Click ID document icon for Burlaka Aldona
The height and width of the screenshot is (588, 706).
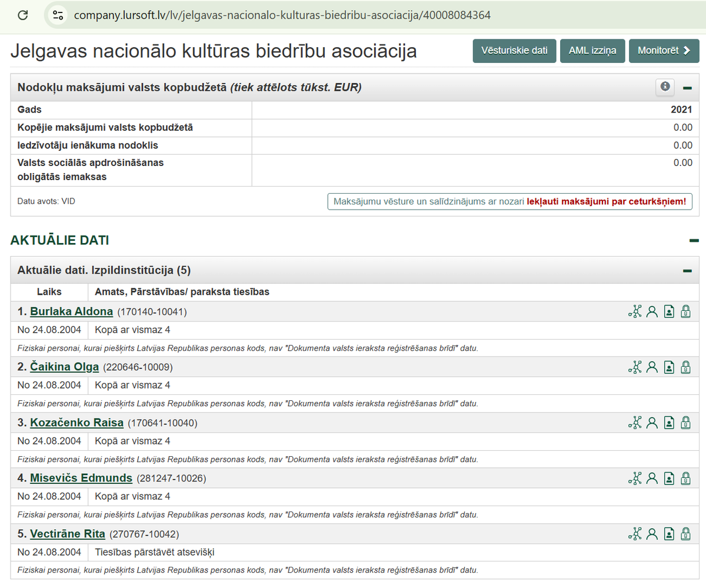point(669,311)
